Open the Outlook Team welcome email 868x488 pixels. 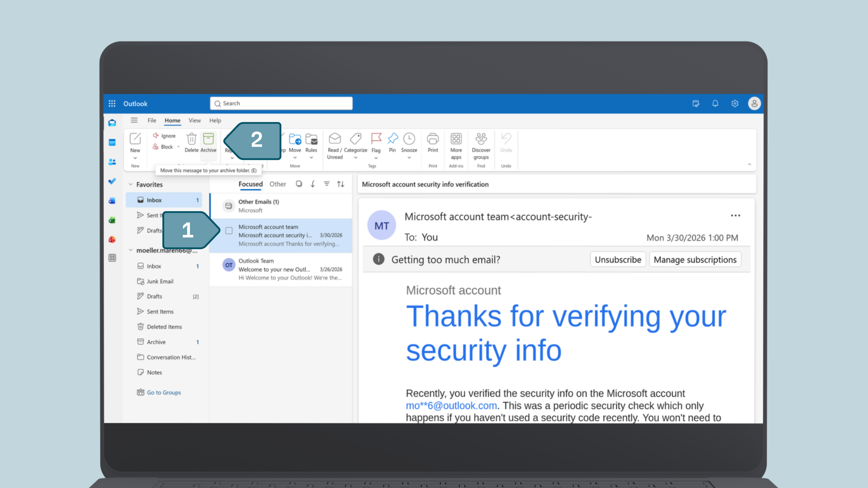[x=281, y=269]
